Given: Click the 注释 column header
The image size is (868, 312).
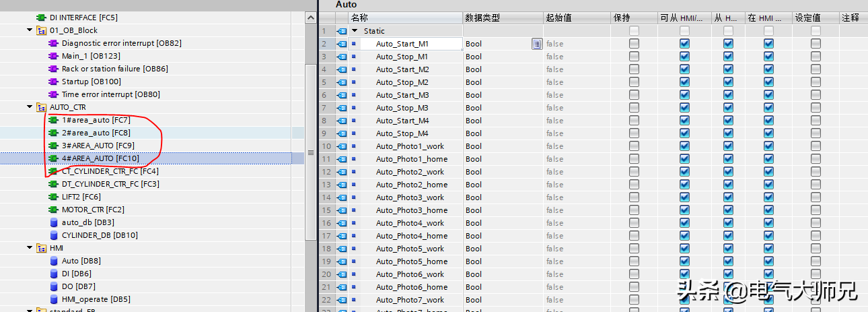Looking at the screenshot, I should pyautogui.click(x=853, y=18).
